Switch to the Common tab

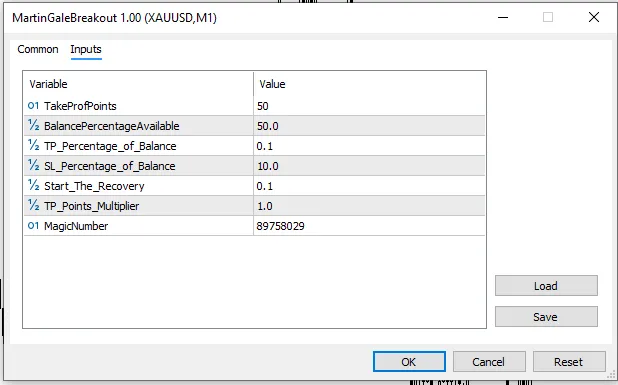tap(38, 49)
